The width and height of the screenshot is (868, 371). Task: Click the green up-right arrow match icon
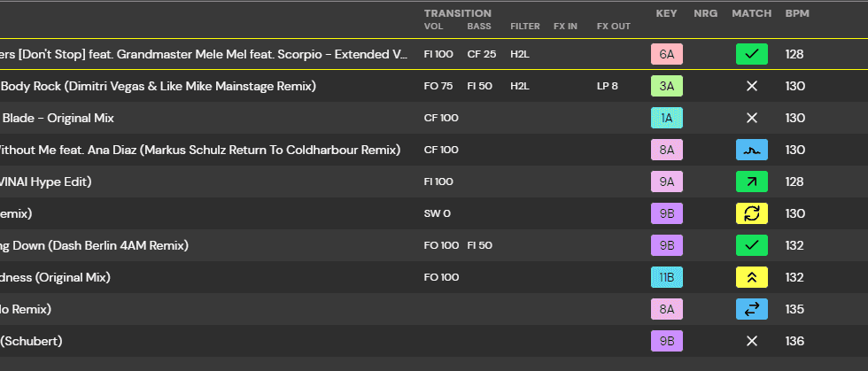point(751,182)
